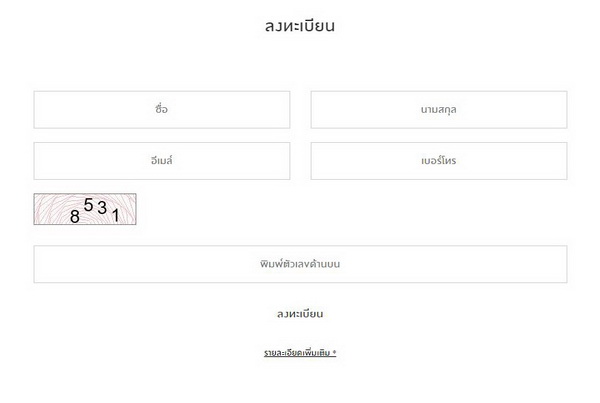Click the ลงทะเบียน page heading

click(300, 26)
